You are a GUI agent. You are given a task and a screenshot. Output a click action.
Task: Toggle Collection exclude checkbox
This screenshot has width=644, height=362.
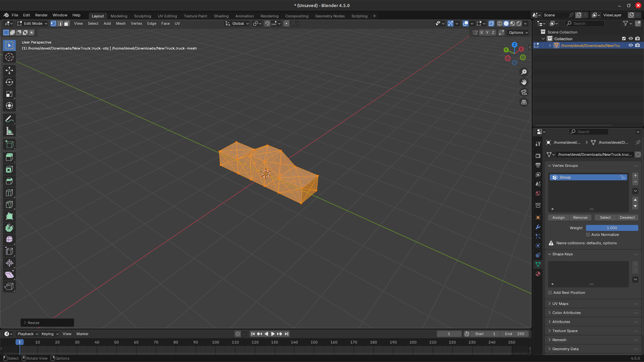(624, 39)
